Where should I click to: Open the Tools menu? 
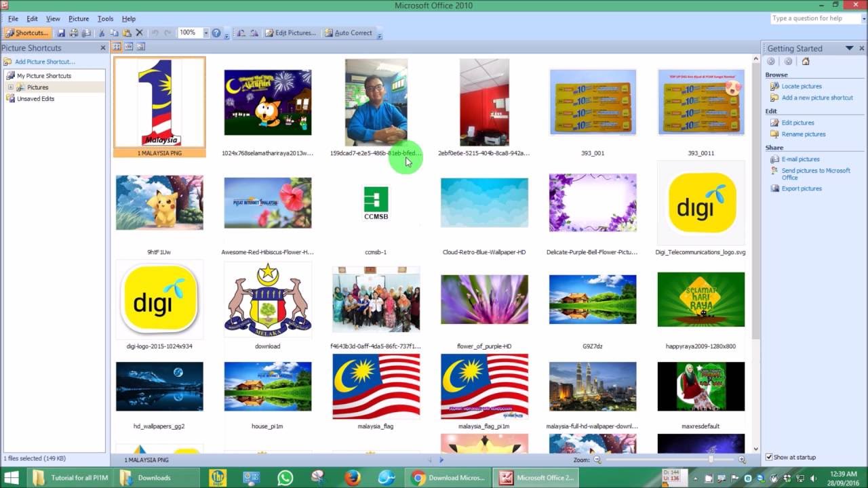pos(105,18)
